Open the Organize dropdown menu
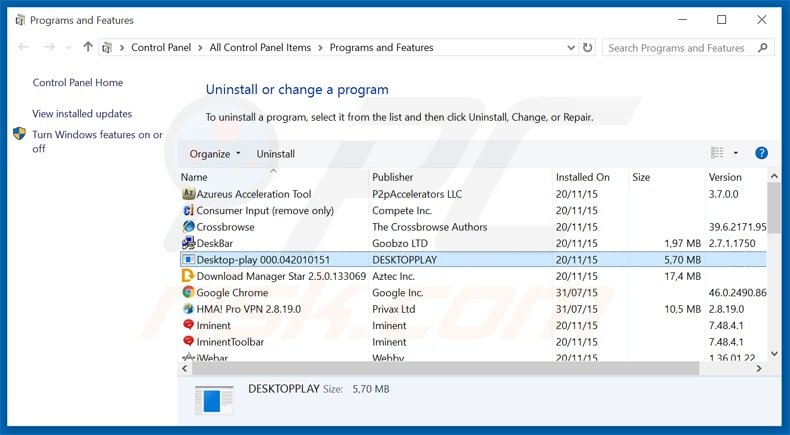Screen dimensions: 790x435 click(215, 154)
